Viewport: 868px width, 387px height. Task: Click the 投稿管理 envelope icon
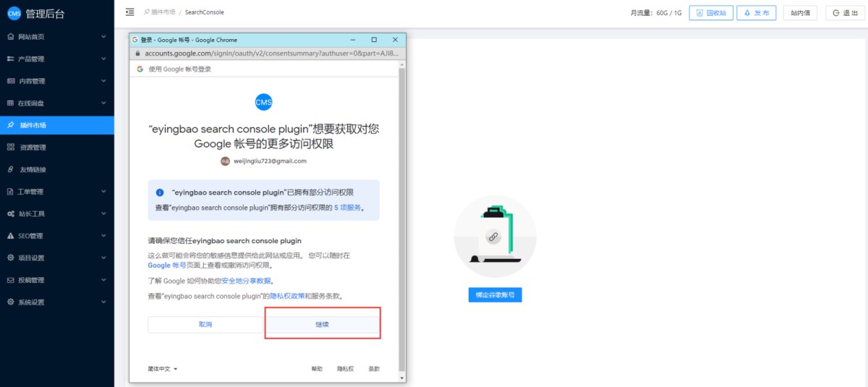(x=10, y=280)
